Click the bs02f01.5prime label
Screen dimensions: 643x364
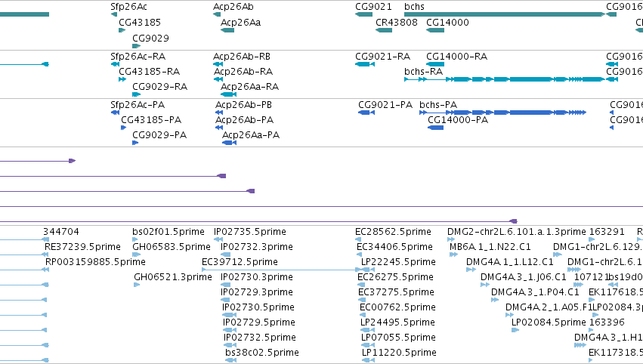click(x=168, y=232)
